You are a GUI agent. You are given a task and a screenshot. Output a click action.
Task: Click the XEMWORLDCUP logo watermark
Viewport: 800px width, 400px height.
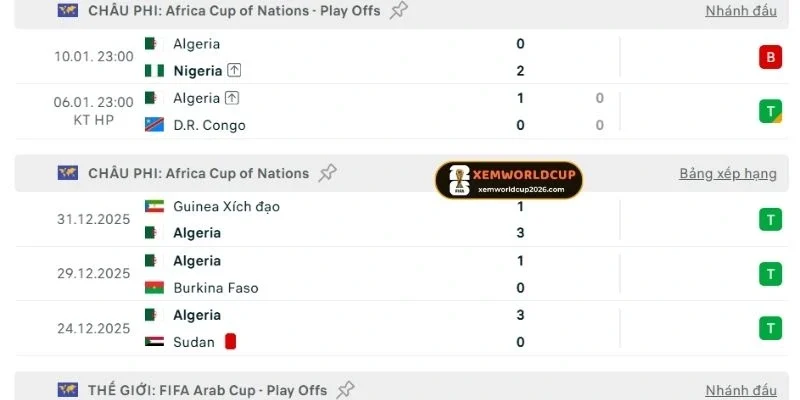pos(509,180)
